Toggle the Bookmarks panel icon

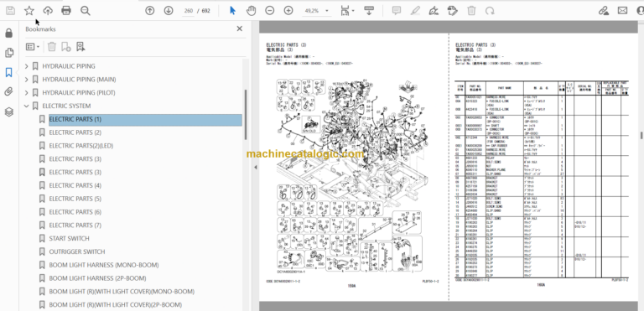pyautogui.click(x=8, y=73)
